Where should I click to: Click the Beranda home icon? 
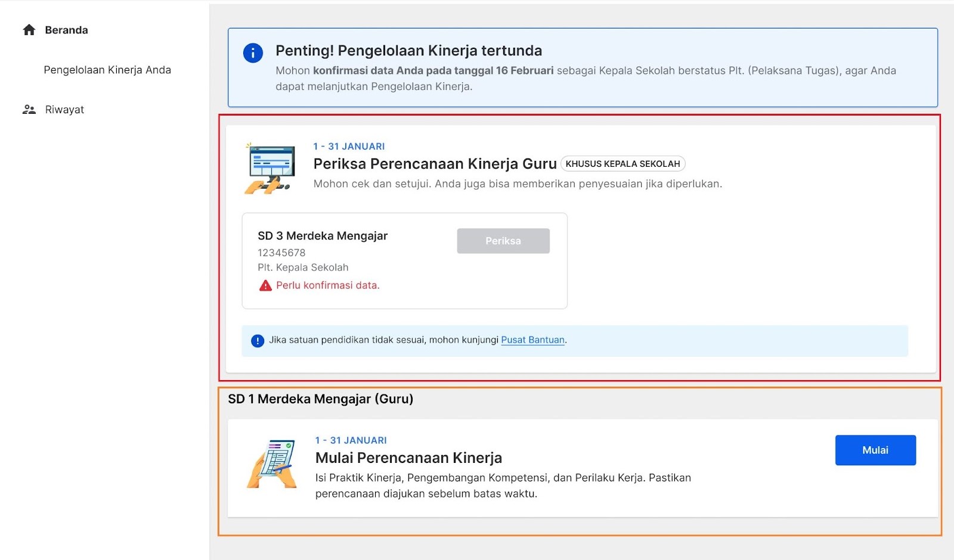(29, 30)
